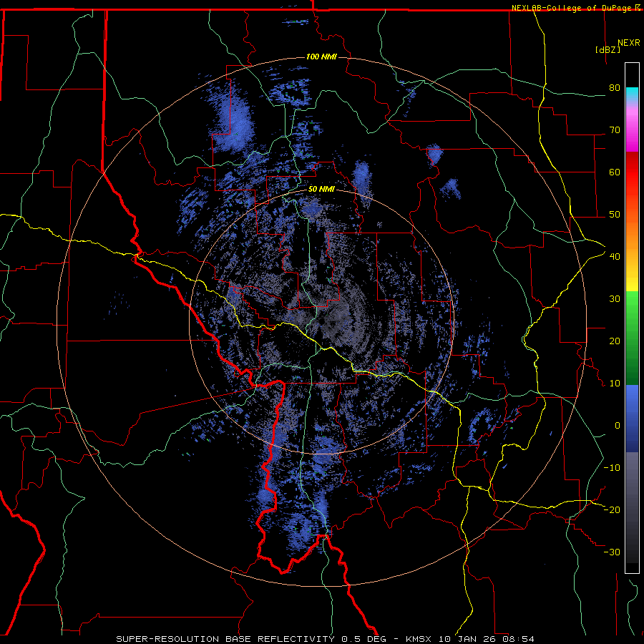Click the 50 NMI range ring label
The width and height of the screenshot is (644, 644).
tap(321, 190)
